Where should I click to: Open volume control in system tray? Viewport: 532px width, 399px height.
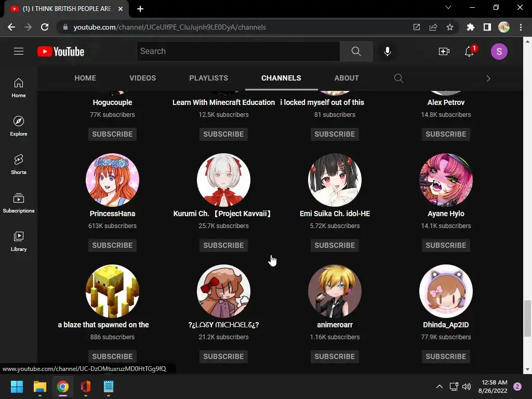click(467, 387)
